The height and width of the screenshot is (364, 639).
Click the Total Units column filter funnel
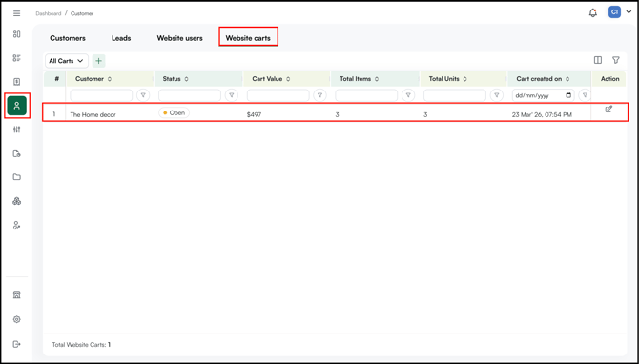click(496, 95)
